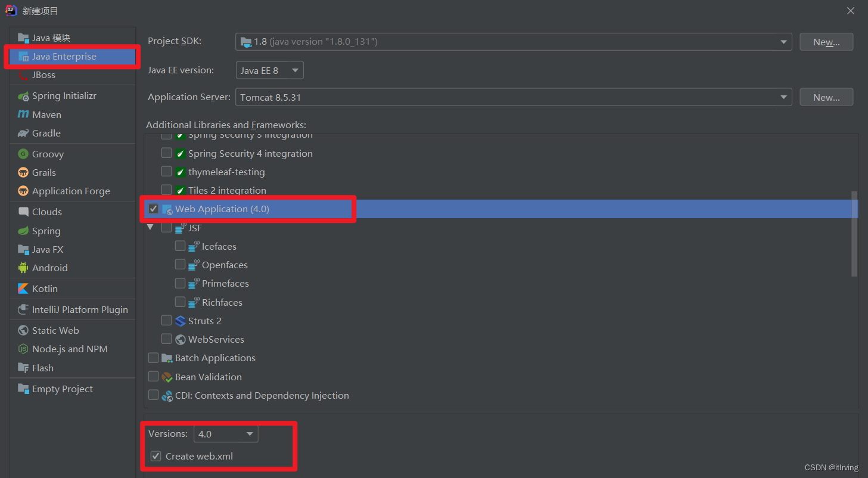Check the JSF framework checkbox
This screenshot has height=478, width=868.
(x=166, y=228)
